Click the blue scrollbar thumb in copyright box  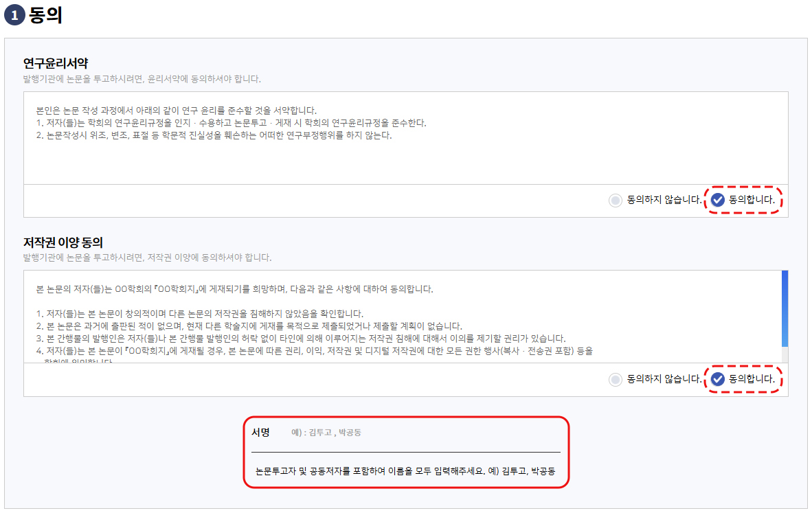(x=785, y=308)
